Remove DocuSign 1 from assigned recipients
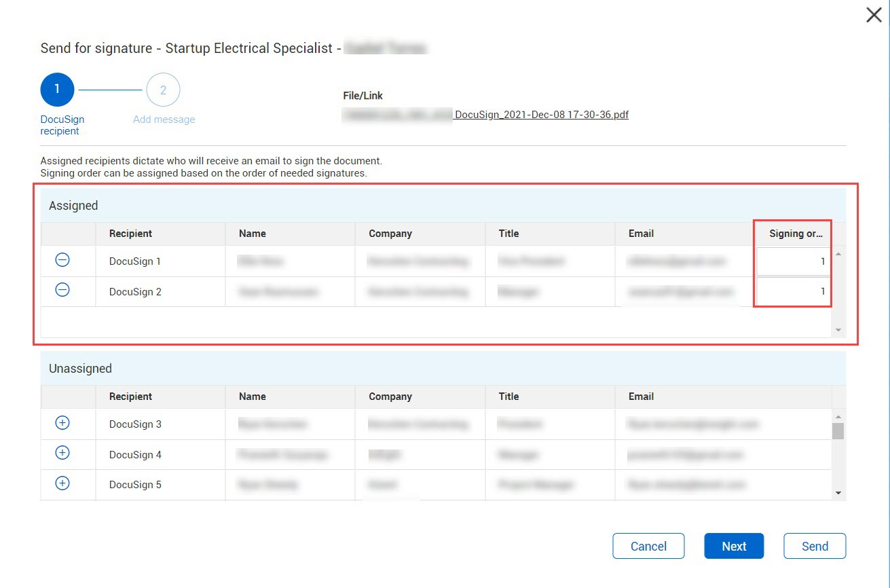The width and height of the screenshot is (890, 588). click(x=62, y=260)
